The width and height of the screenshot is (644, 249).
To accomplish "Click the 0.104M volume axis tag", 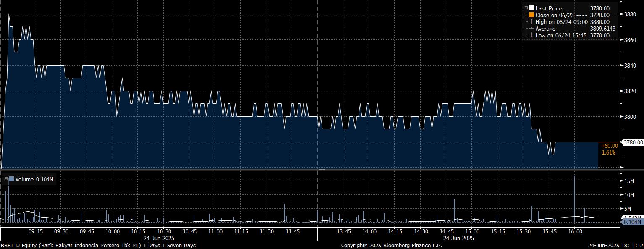I will tap(633, 222).
